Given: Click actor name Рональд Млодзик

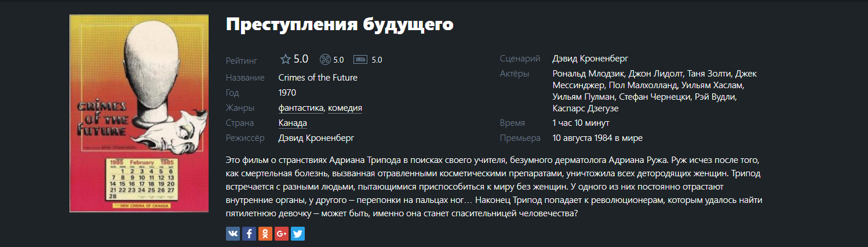Looking at the screenshot, I should coord(585,74).
